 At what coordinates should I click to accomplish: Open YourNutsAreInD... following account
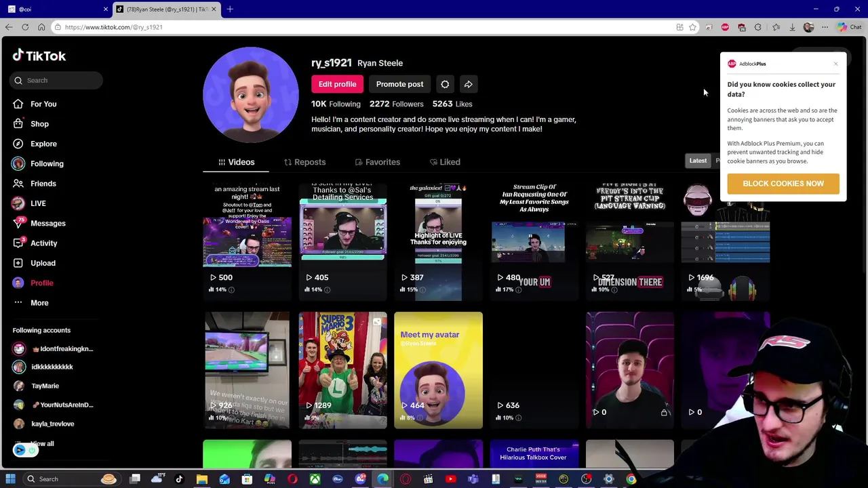tap(62, 405)
